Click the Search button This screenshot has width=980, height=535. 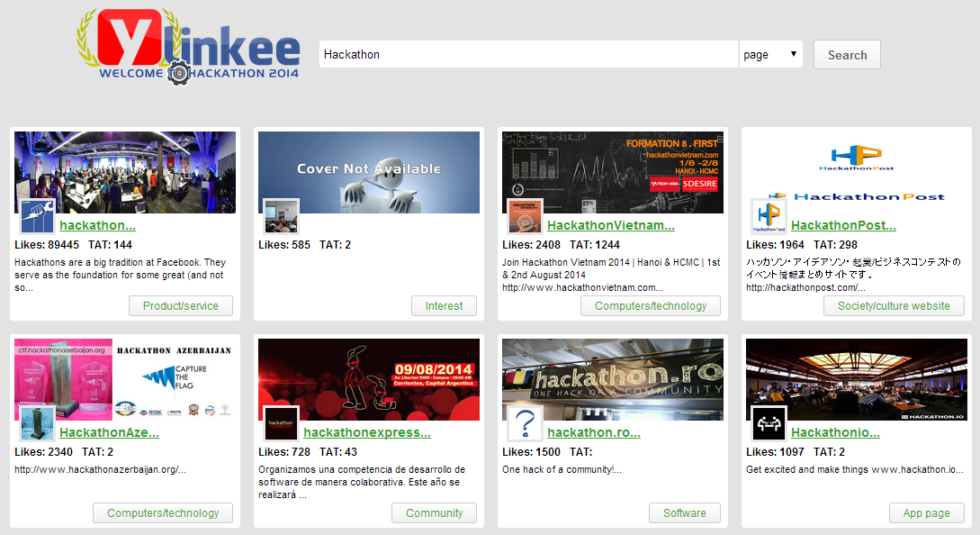click(847, 54)
